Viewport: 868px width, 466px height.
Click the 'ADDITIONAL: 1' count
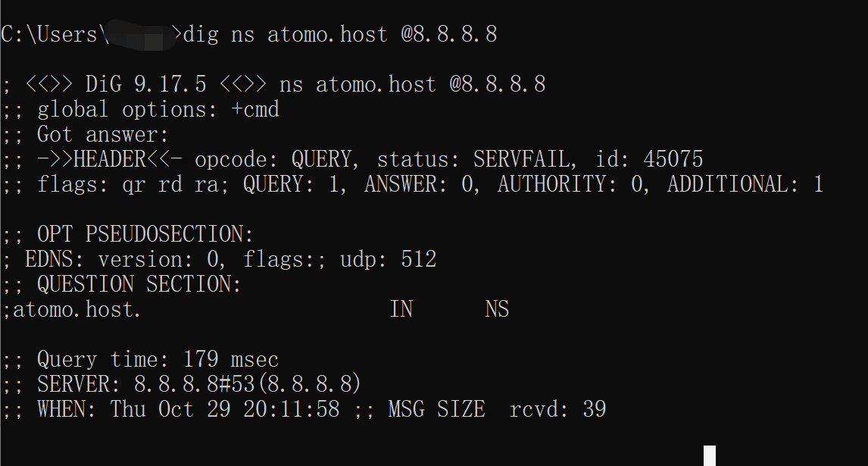coord(745,184)
